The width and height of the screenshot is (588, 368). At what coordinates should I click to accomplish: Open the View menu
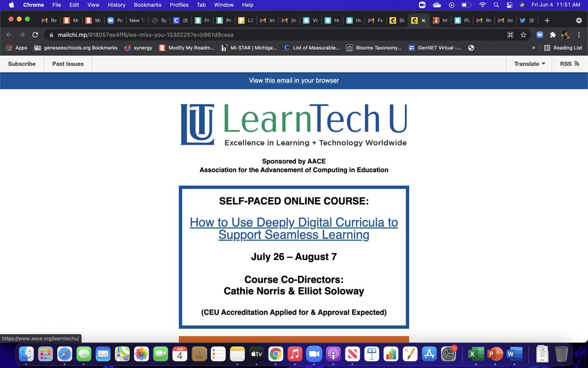coord(93,5)
